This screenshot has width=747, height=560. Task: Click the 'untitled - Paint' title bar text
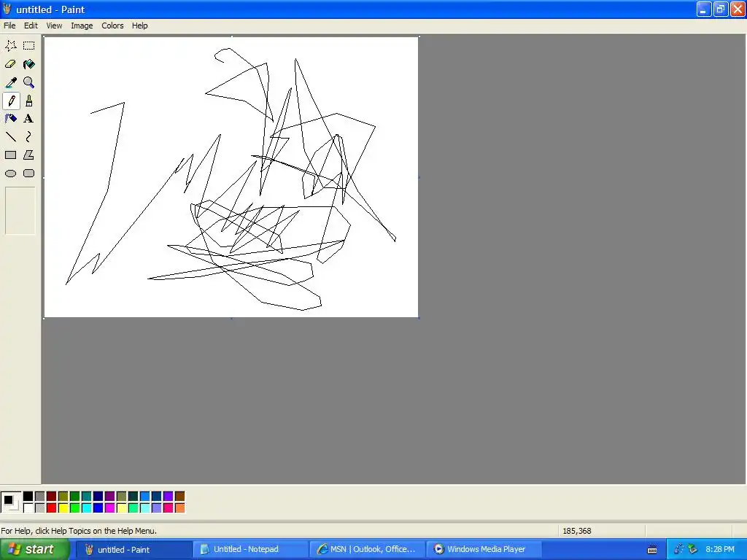(50, 9)
